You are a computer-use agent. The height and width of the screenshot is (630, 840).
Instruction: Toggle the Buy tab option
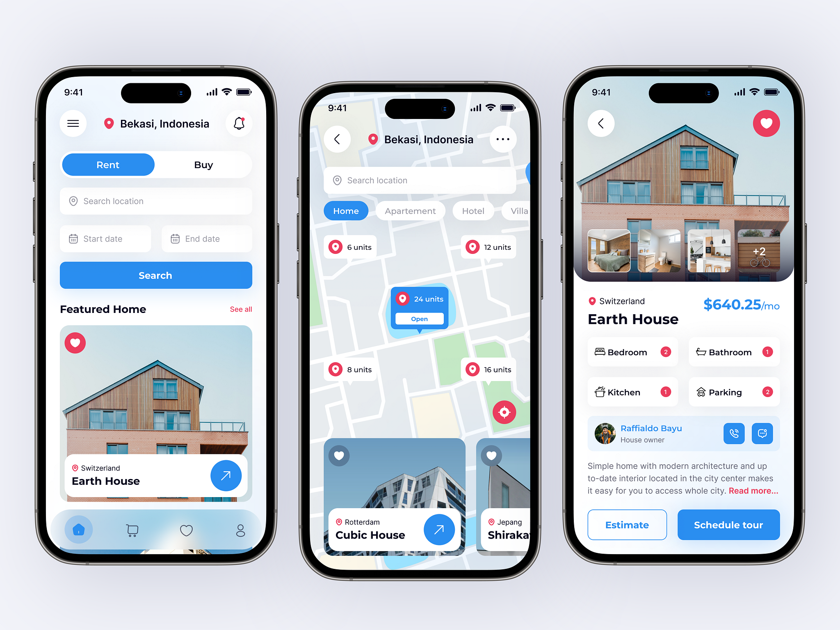[x=203, y=165]
